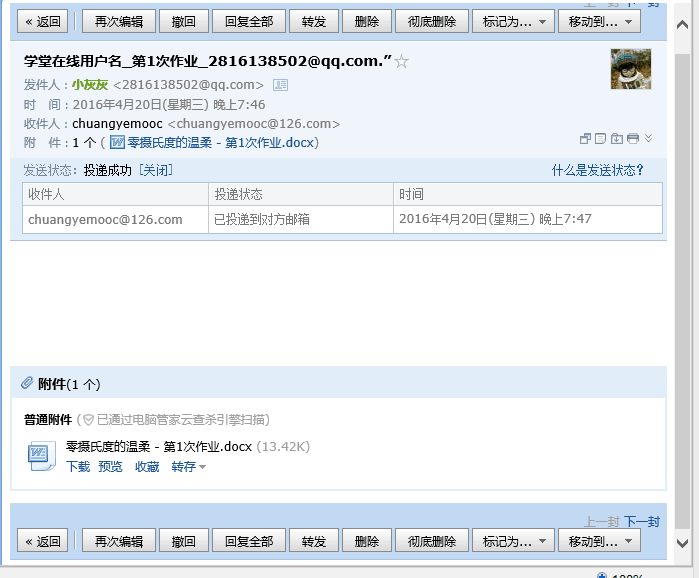Click the top 再次编辑 button
The height and width of the screenshot is (578, 699).
pyautogui.click(x=119, y=21)
